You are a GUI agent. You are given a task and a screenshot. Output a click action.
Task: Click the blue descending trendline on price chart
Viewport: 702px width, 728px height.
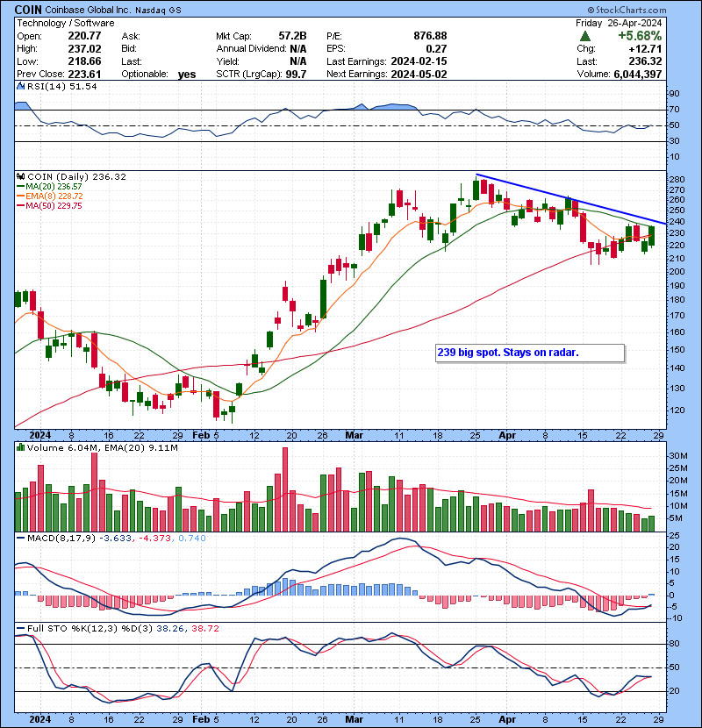point(571,199)
